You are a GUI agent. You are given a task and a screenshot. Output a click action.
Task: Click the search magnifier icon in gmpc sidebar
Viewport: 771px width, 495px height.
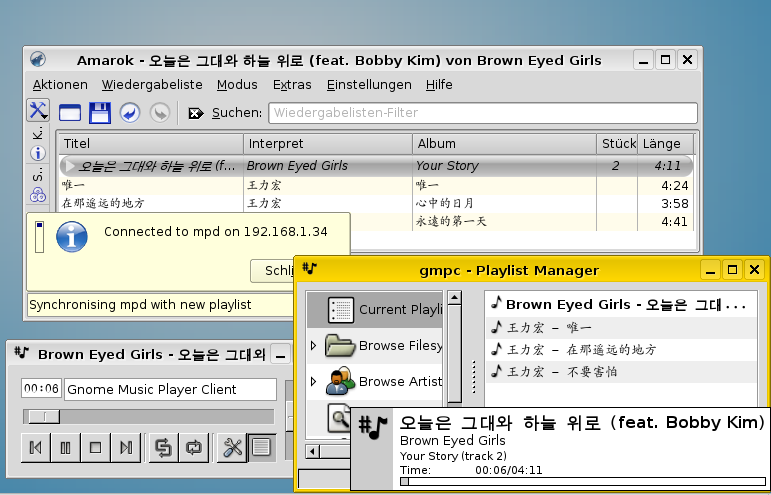339,417
